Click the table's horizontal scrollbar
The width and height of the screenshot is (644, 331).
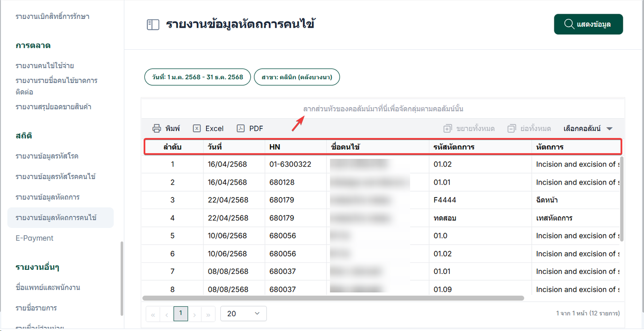(333, 298)
